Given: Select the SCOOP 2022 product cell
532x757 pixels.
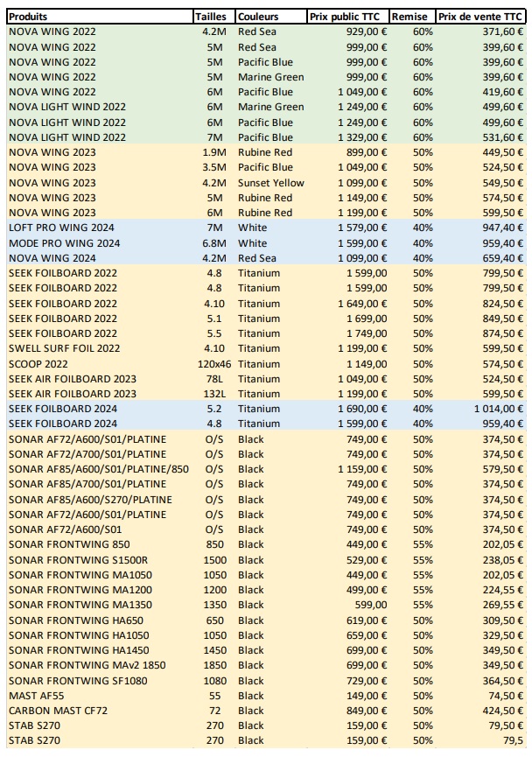Looking at the screenshot, I should [x=37, y=363].
